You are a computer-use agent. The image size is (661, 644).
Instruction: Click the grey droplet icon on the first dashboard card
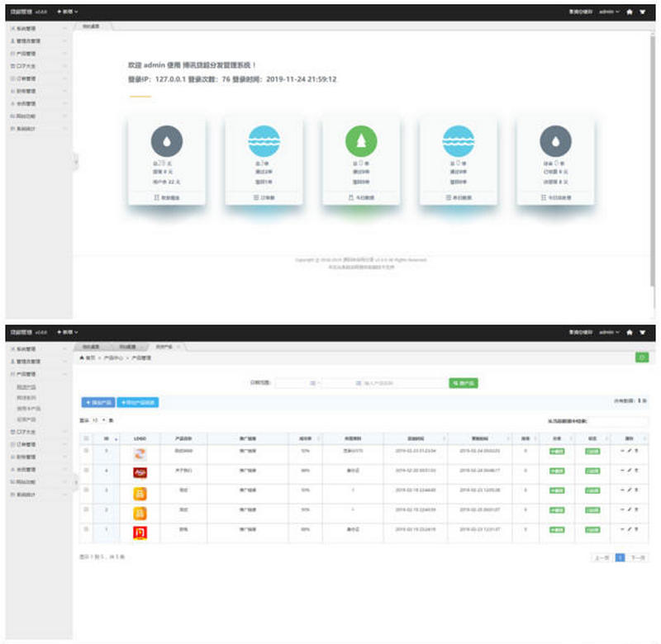(x=167, y=141)
